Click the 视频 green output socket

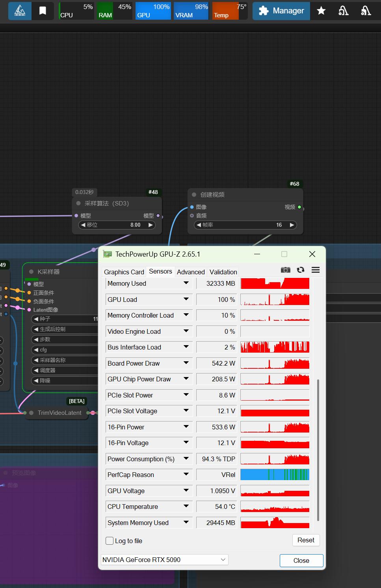click(299, 207)
